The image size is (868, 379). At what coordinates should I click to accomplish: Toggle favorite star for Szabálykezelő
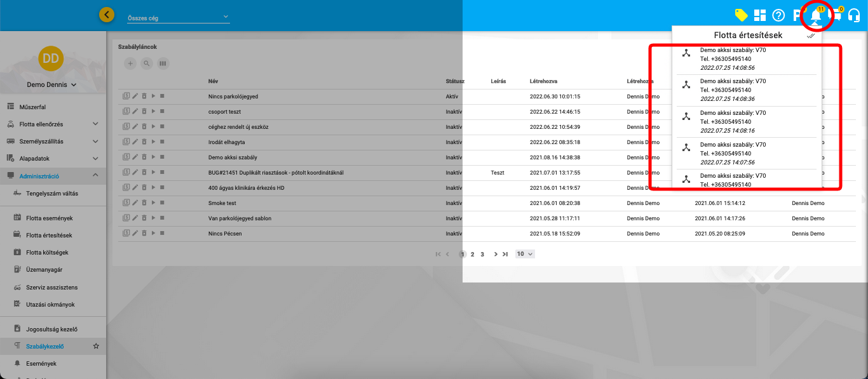(x=96, y=347)
